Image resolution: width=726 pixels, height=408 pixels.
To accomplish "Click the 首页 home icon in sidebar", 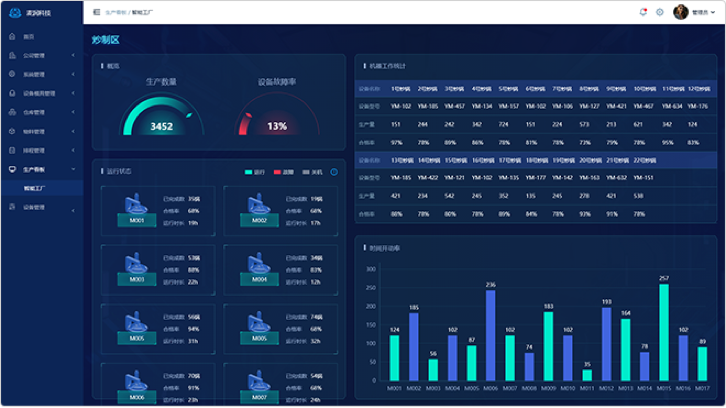I will click(13, 36).
